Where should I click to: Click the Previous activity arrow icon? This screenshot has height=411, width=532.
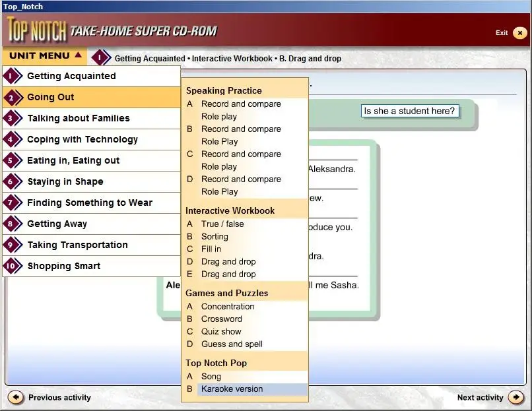pyautogui.click(x=16, y=397)
